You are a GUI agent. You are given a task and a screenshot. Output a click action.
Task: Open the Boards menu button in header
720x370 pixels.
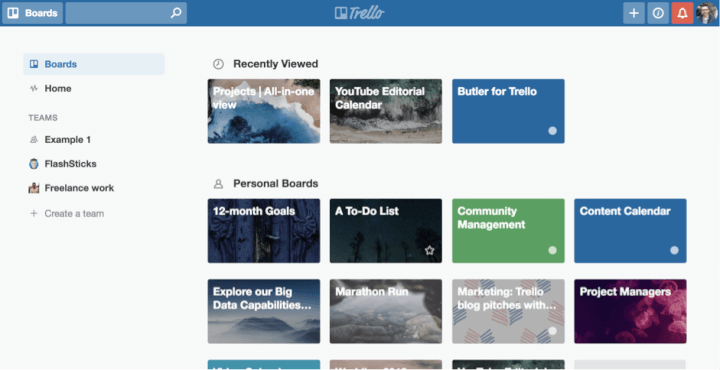32,13
